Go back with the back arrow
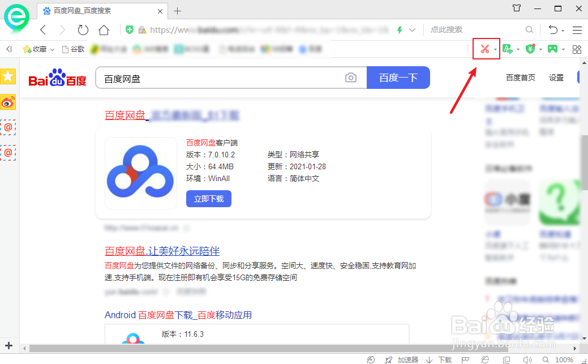 coord(43,29)
